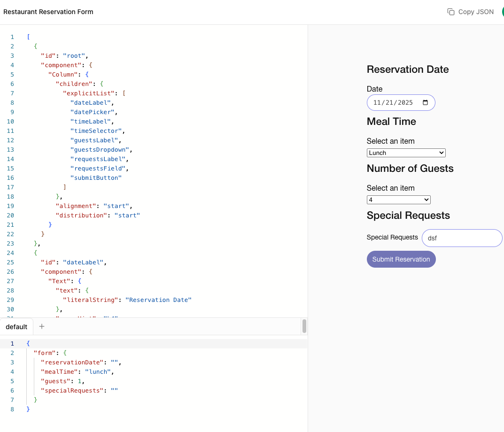Open the Meal Time dropdown showing Lunch
The image size is (504, 432).
(x=406, y=153)
